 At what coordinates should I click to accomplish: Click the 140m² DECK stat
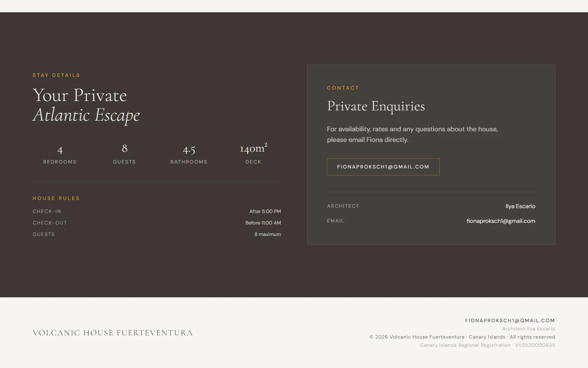coord(253,154)
